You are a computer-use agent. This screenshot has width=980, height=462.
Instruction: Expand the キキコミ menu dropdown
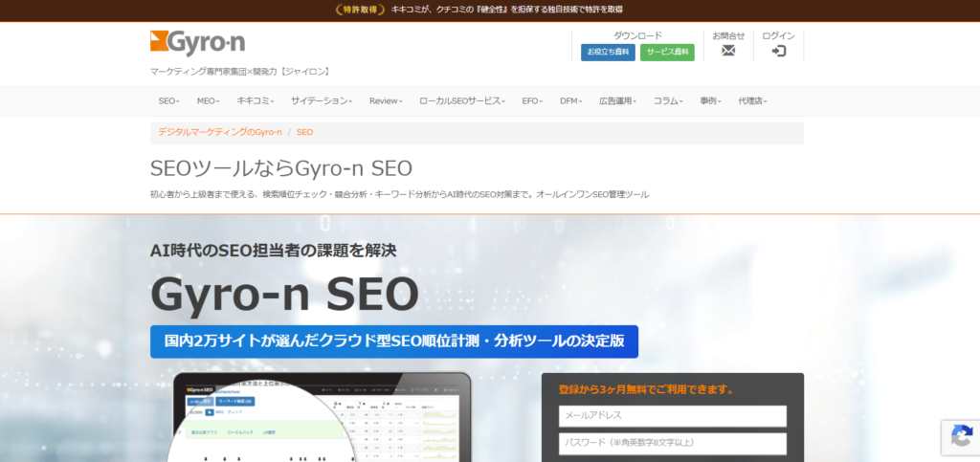pyautogui.click(x=255, y=101)
